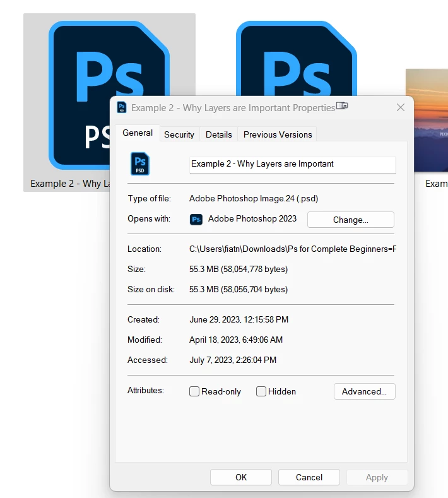Confirm with the OK button

(241, 477)
